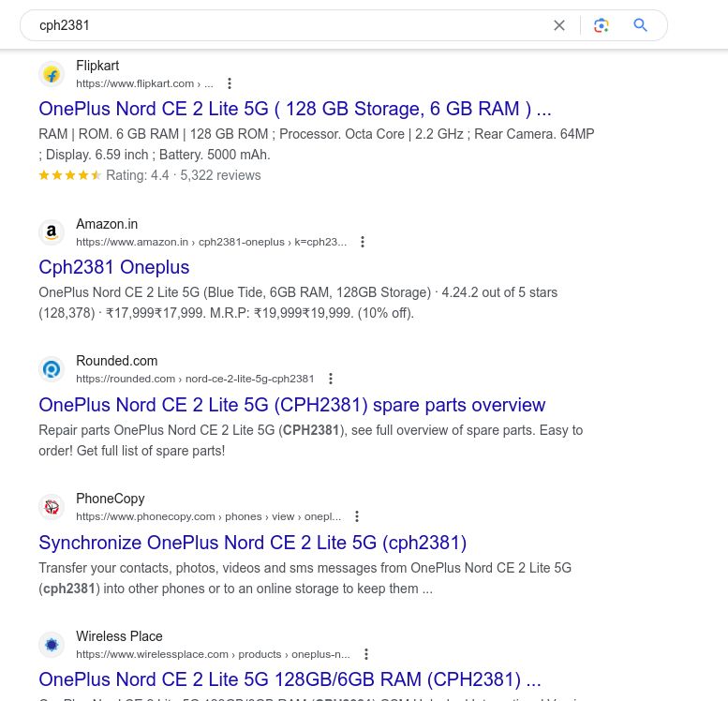Click the magnifying glass search button
This screenshot has height=701, width=728.
click(x=641, y=25)
